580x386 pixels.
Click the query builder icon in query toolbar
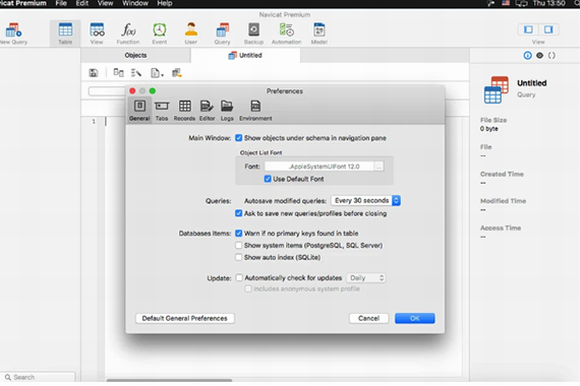(118, 72)
